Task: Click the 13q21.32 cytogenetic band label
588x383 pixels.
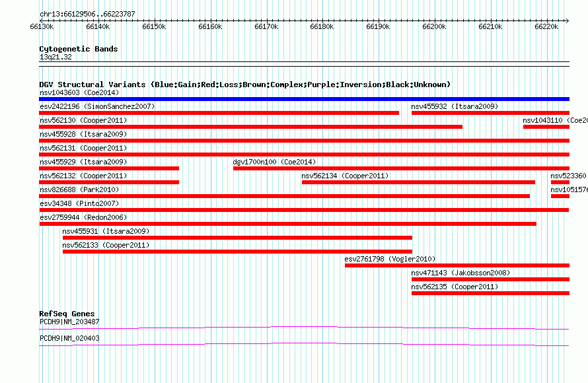Action: click(55, 57)
